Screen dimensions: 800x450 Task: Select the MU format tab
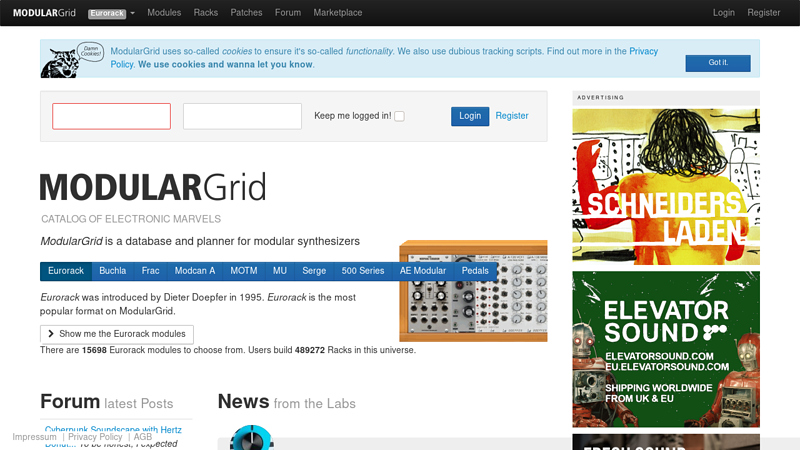click(280, 271)
